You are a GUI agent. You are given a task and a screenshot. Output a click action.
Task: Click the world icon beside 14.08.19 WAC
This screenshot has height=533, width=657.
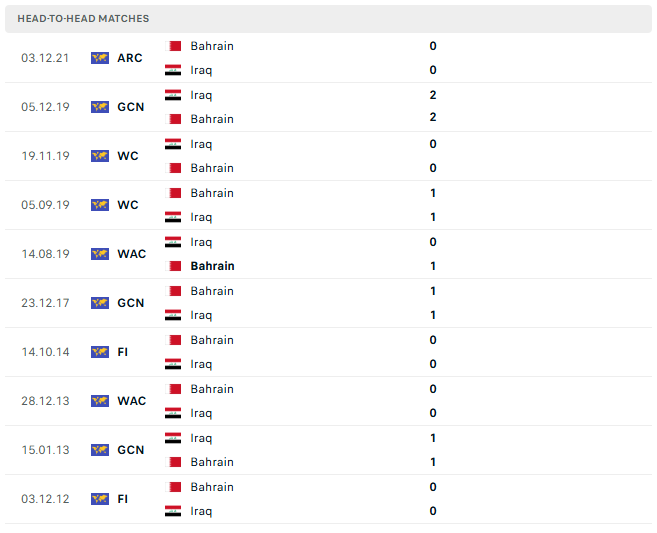[100, 254]
